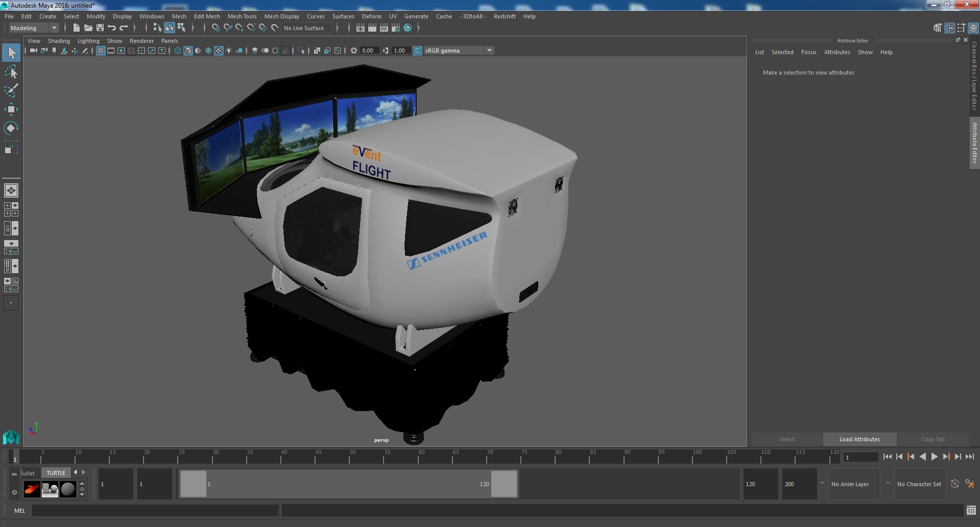Toggle snap to grids

click(x=216, y=28)
